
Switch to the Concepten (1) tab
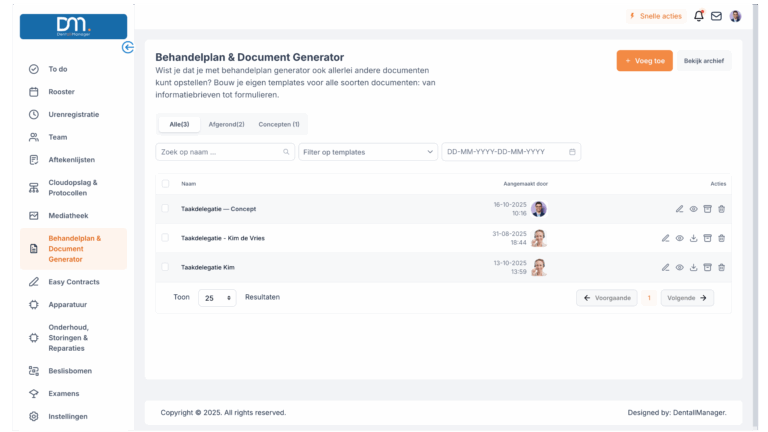point(279,124)
